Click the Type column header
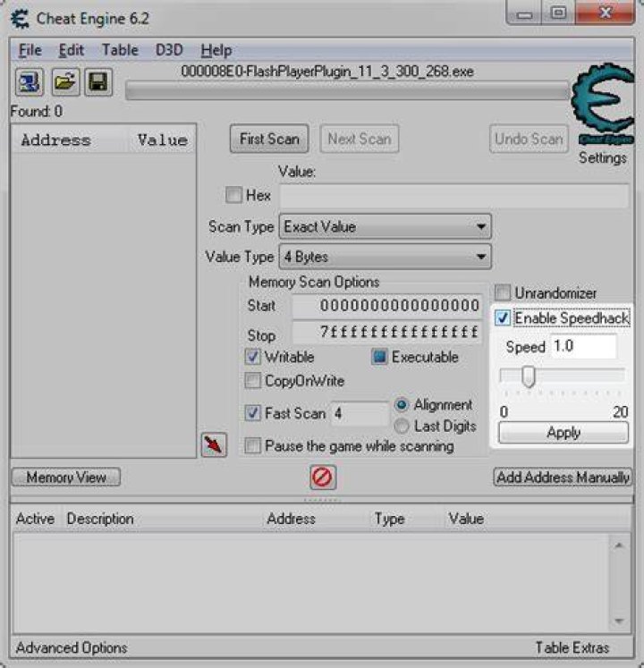 point(389,519)
